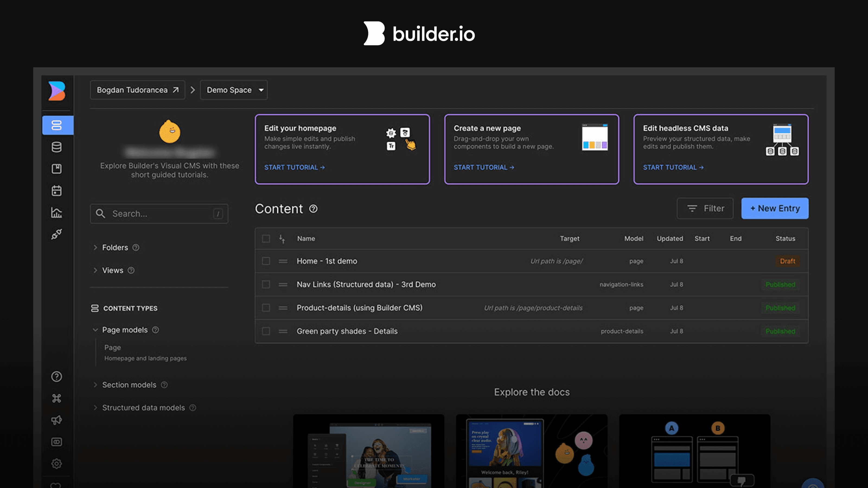Toggle the select-all checkbox in table header
The height and width of the screenshot is (488, 868).
coord(266,239)
